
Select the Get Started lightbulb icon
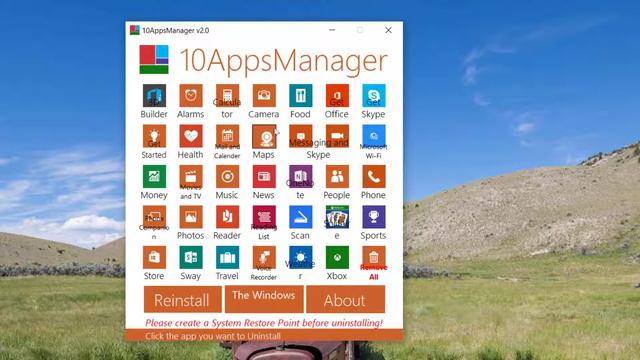point(154,136)
